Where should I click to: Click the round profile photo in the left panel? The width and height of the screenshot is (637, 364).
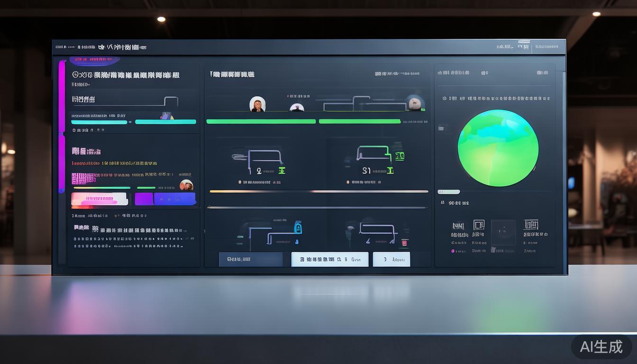tap(186, 185)
